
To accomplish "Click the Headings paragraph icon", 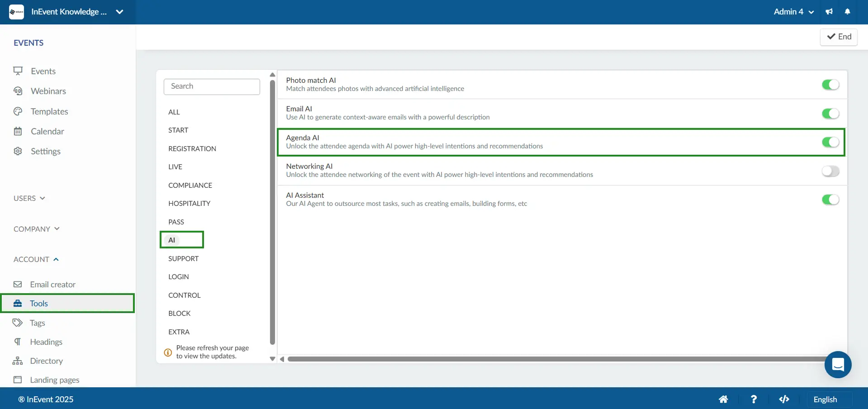I will [18, 342].
